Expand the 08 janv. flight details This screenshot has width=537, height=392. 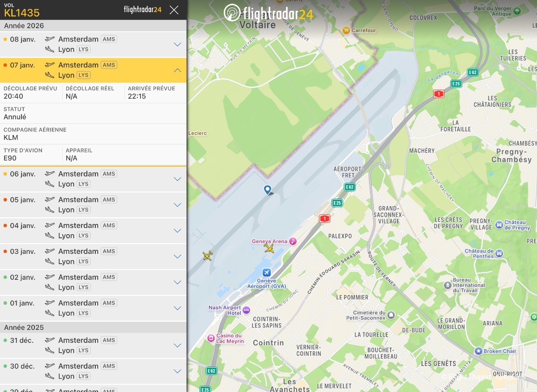(x=177, y=44)
